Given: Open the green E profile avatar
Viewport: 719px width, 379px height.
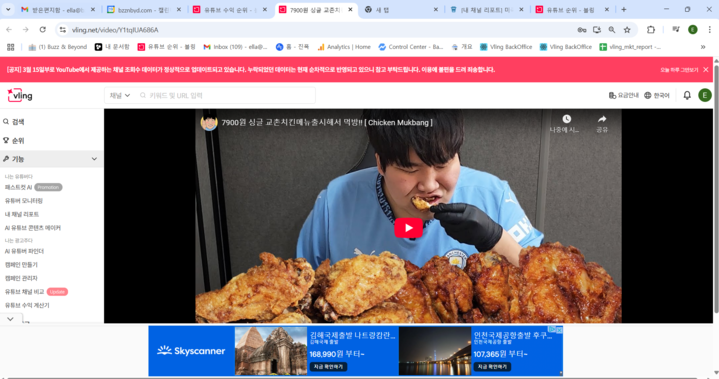Looking at the screenshot, I should [704, 95].
